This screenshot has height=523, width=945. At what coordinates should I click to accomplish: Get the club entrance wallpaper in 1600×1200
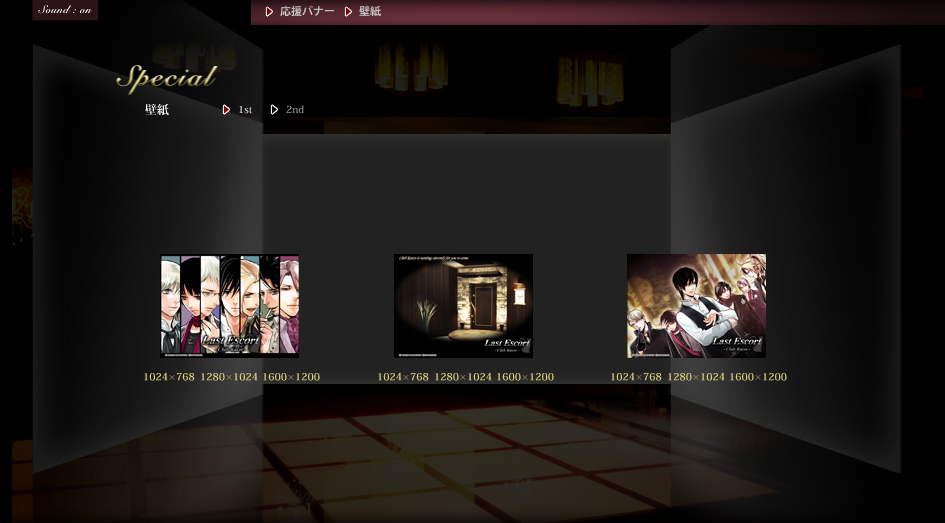(525, 377)
